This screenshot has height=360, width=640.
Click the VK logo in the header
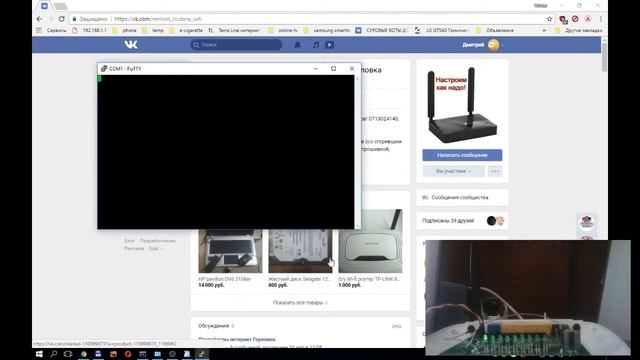131,44
